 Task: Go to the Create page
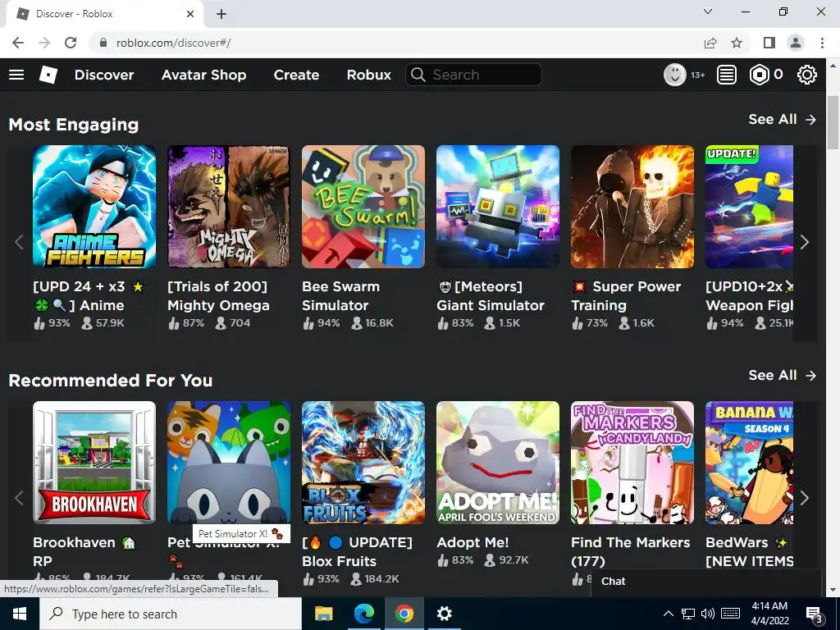[296, 75]
